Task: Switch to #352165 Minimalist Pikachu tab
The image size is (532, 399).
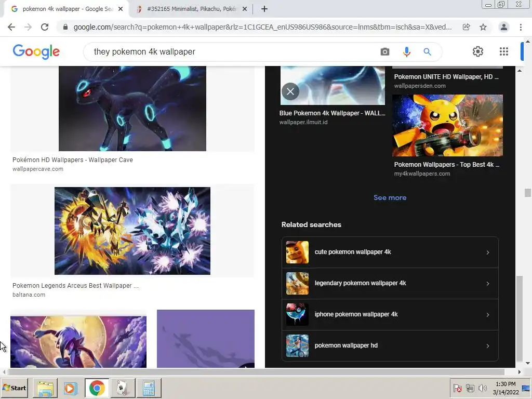Action: [x=191, y=9]
